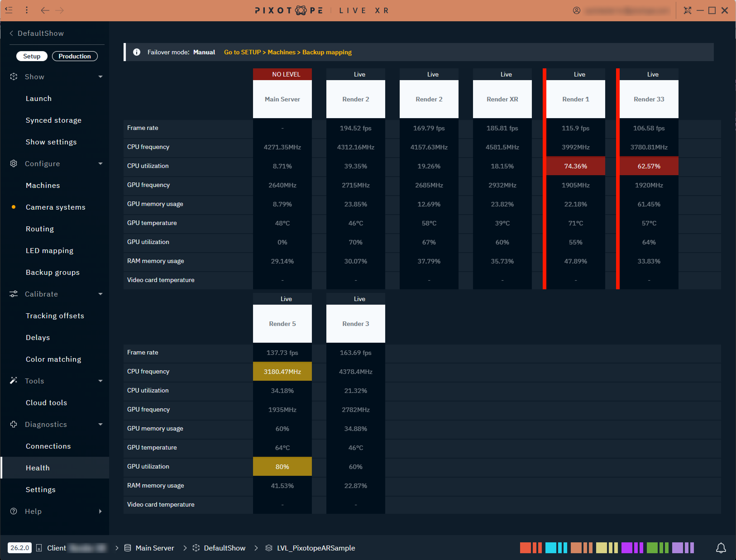
Task: Open Backup groups
Action: point(53,272)
